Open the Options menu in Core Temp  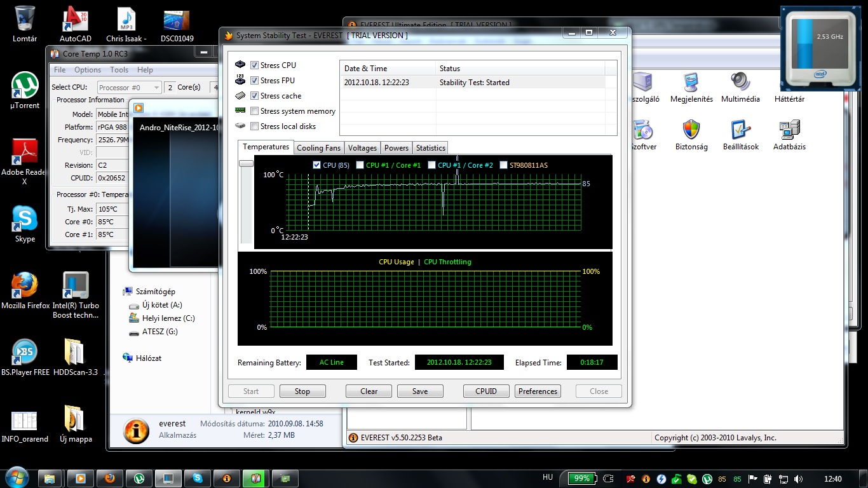tap(88, 70)
